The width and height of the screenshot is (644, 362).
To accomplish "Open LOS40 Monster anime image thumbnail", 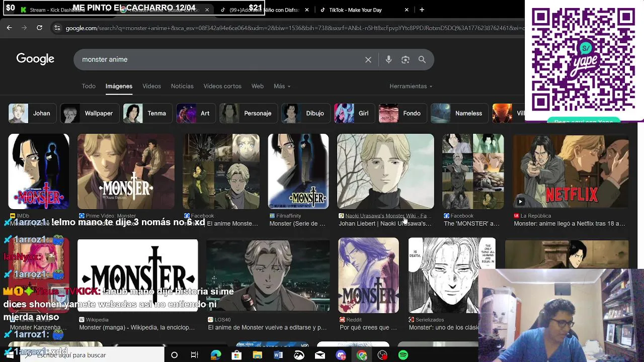I will 268,276.
